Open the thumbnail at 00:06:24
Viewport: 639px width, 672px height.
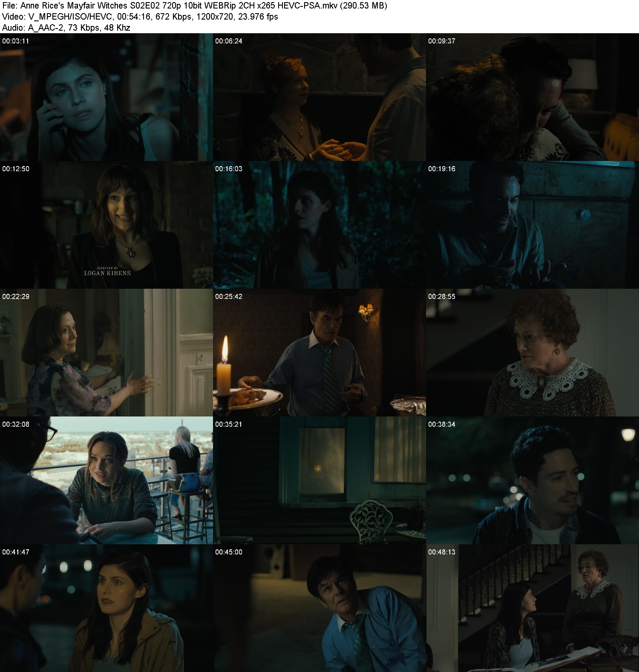pyautogui.click(x=319, y=97)
